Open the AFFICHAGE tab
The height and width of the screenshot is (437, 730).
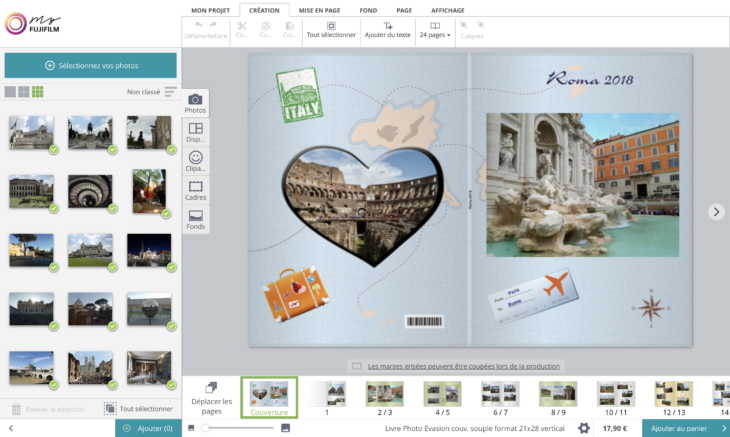tap(447, 10)
